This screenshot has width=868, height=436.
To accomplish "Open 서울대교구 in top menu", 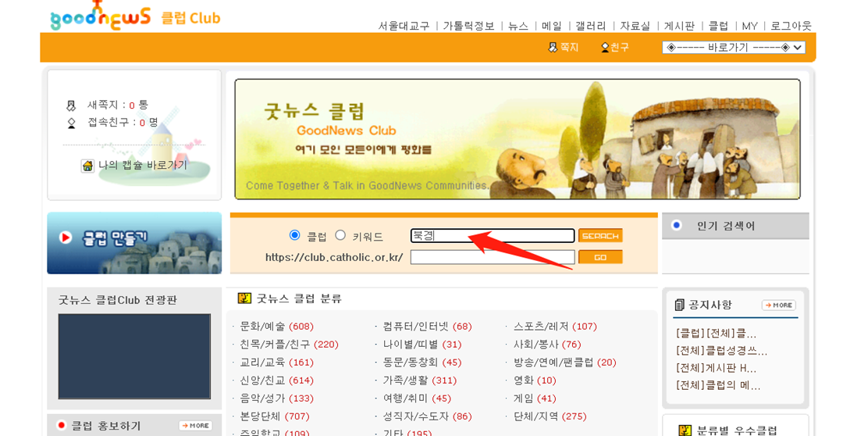I will coord(404,26).
